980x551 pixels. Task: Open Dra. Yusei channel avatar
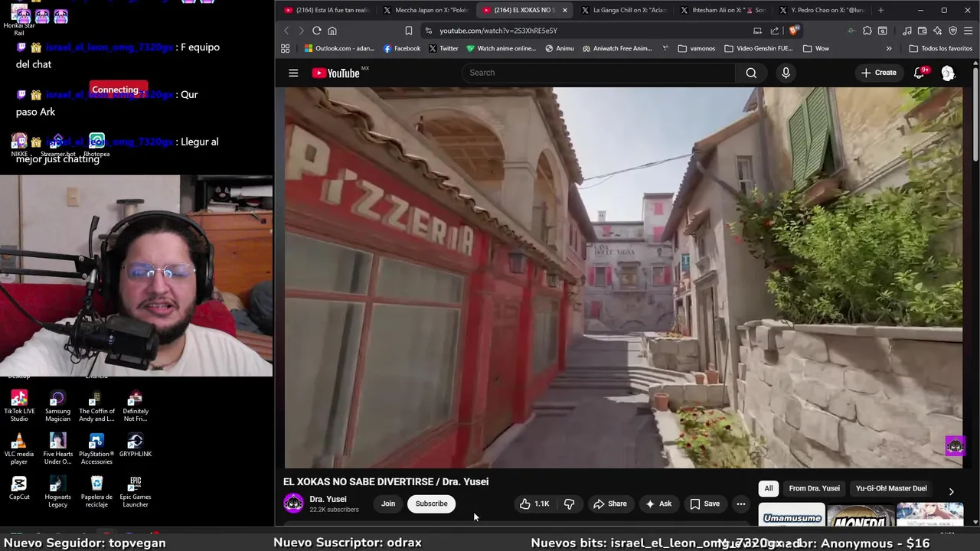[x=293, y=503]
